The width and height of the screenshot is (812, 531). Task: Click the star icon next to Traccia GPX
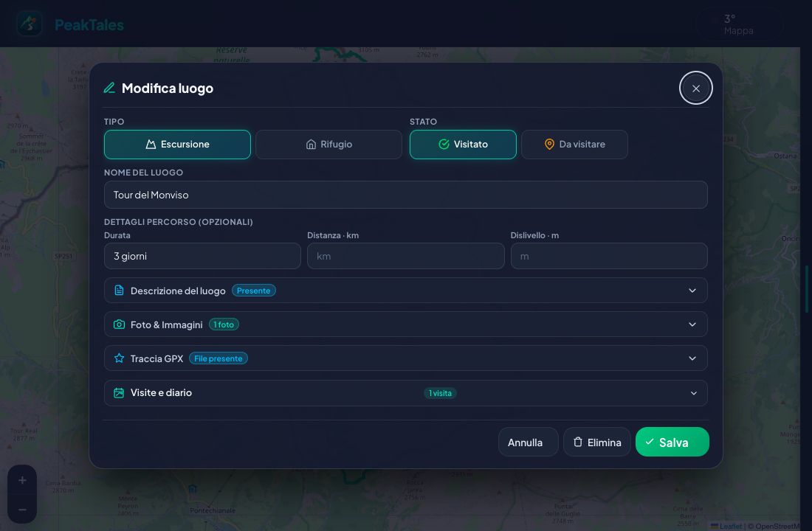click(x=119, y=358)
